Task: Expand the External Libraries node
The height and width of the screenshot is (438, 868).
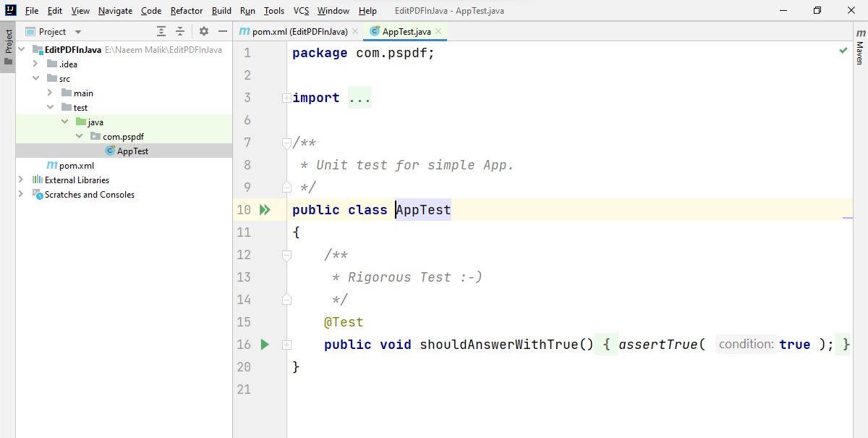Action: (21, 180)
